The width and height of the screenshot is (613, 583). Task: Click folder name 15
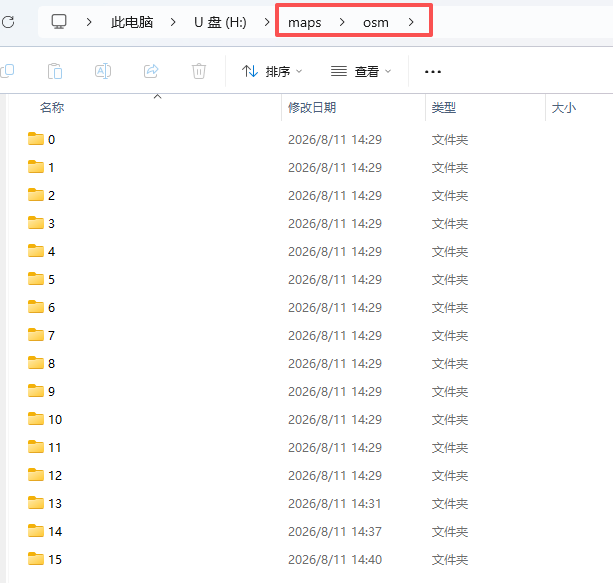point(55,560)
